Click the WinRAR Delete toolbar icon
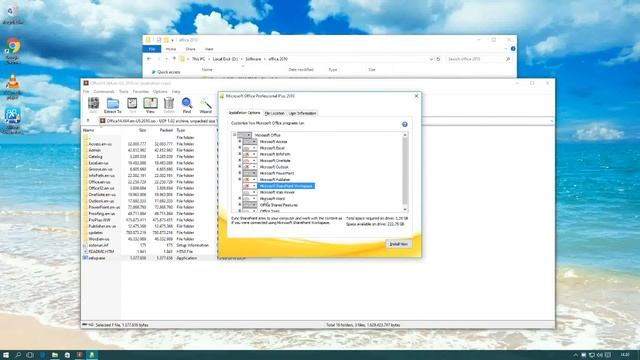Screen dimensions: 640x360 [169, 105]
